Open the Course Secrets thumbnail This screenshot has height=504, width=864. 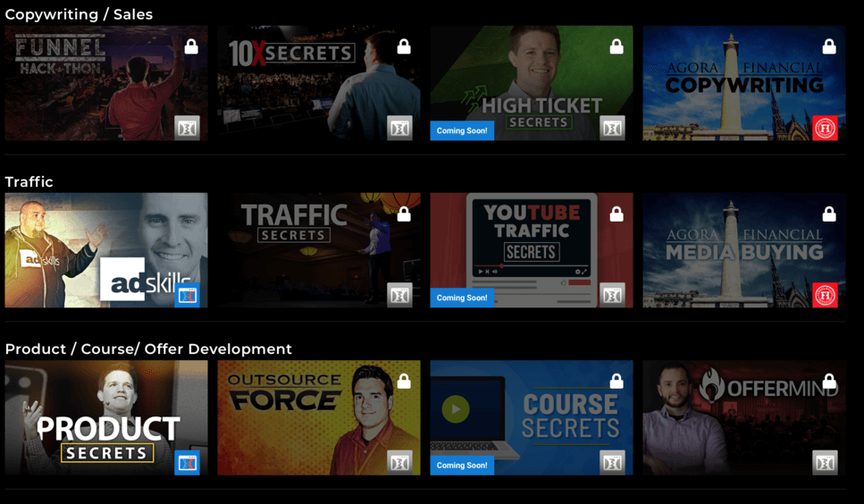(x=532, y=417)
